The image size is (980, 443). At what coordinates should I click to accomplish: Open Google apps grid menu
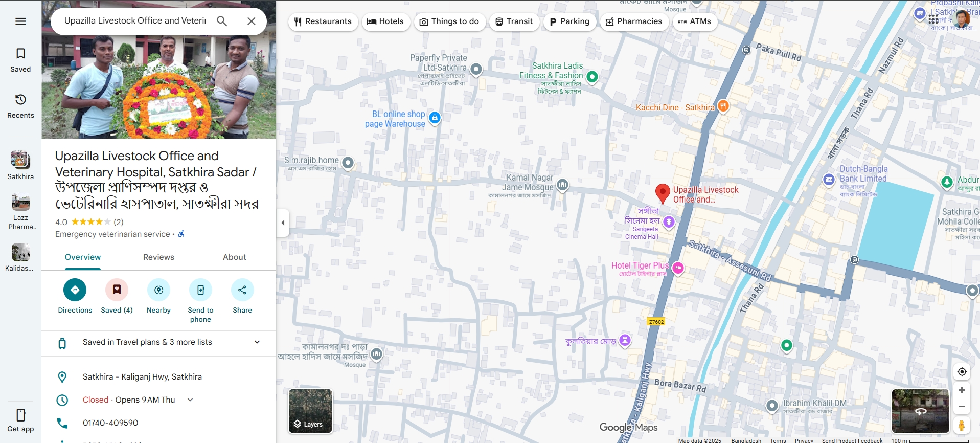[x=933, y=19]
